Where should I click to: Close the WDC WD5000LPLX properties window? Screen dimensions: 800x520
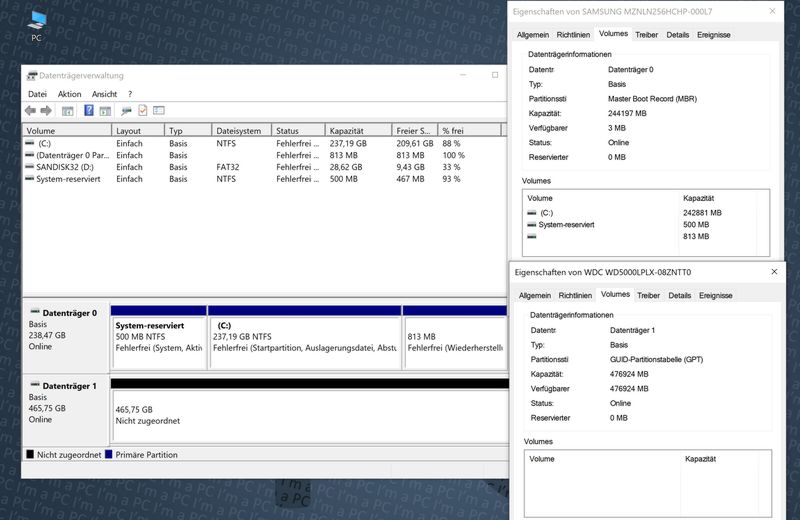click(x=774, y=272)
